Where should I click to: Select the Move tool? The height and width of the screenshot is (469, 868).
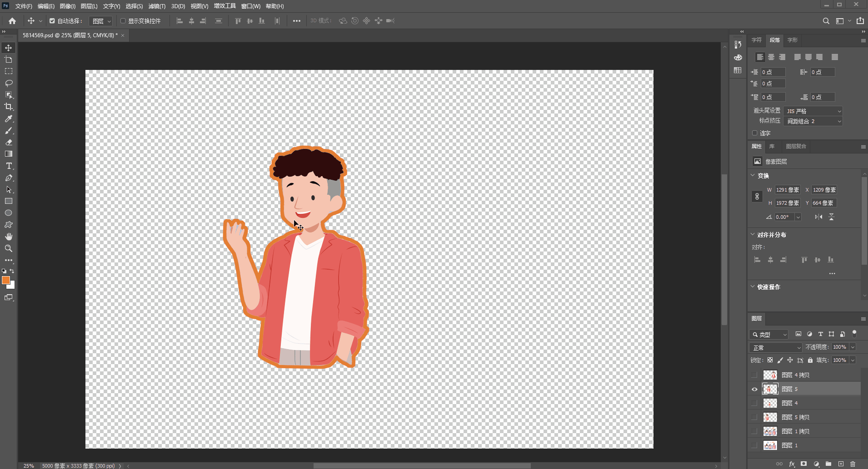[9, 48]
